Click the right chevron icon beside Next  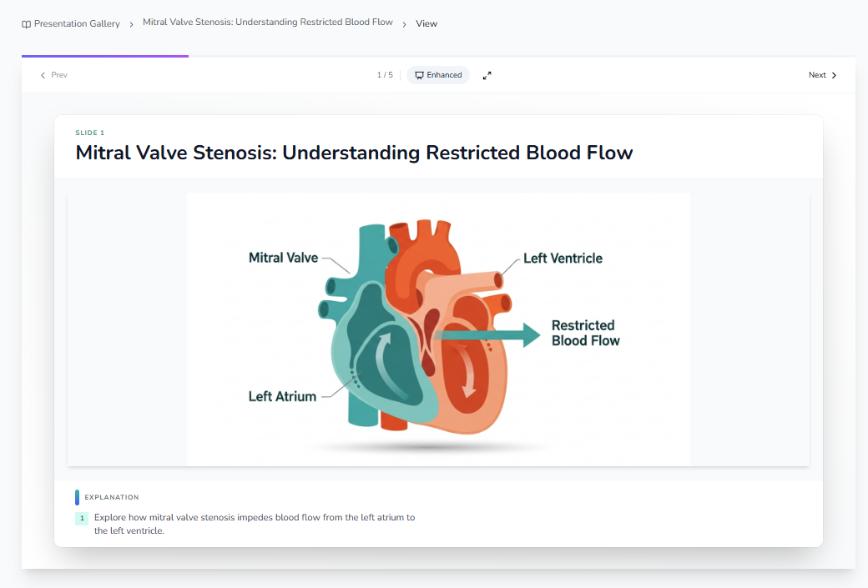834,75
